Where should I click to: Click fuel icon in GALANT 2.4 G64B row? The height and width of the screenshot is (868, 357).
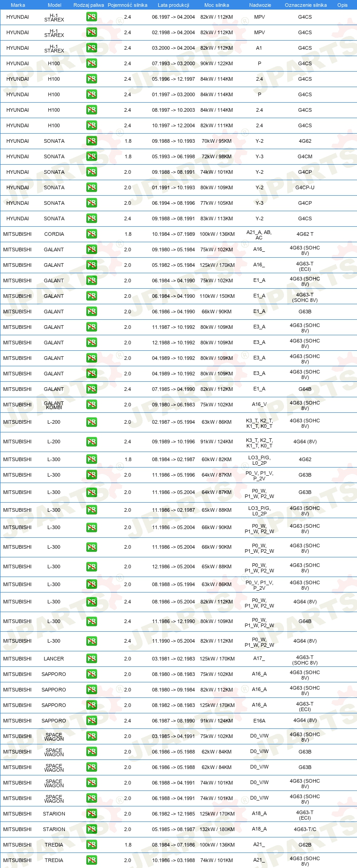coord(91,389)
